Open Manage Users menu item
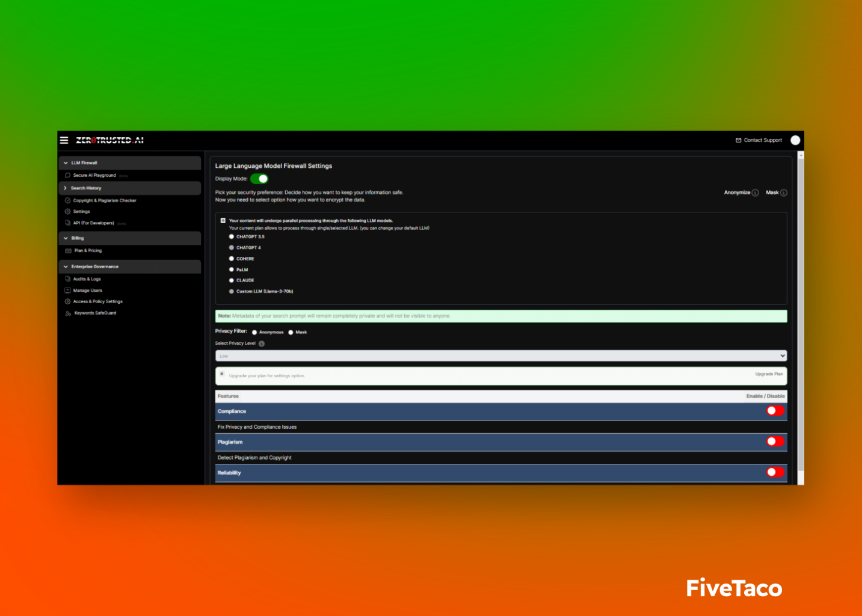 [88, 291]
